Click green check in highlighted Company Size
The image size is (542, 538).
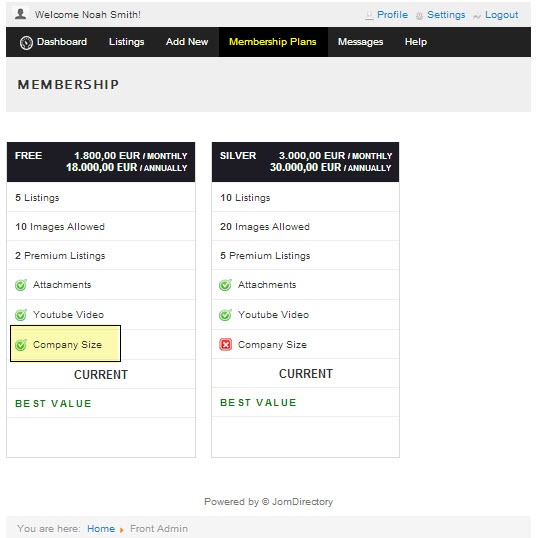(x=21, y=345)
